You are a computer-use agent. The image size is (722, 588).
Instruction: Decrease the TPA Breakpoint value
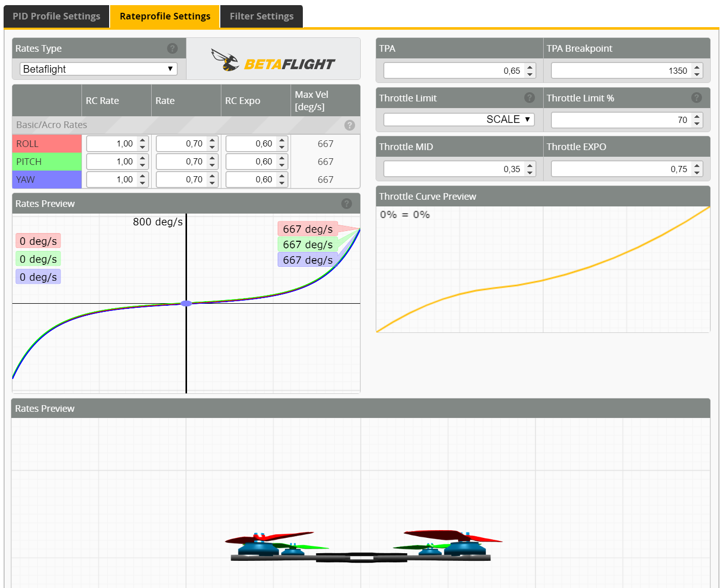coord(697,74)
